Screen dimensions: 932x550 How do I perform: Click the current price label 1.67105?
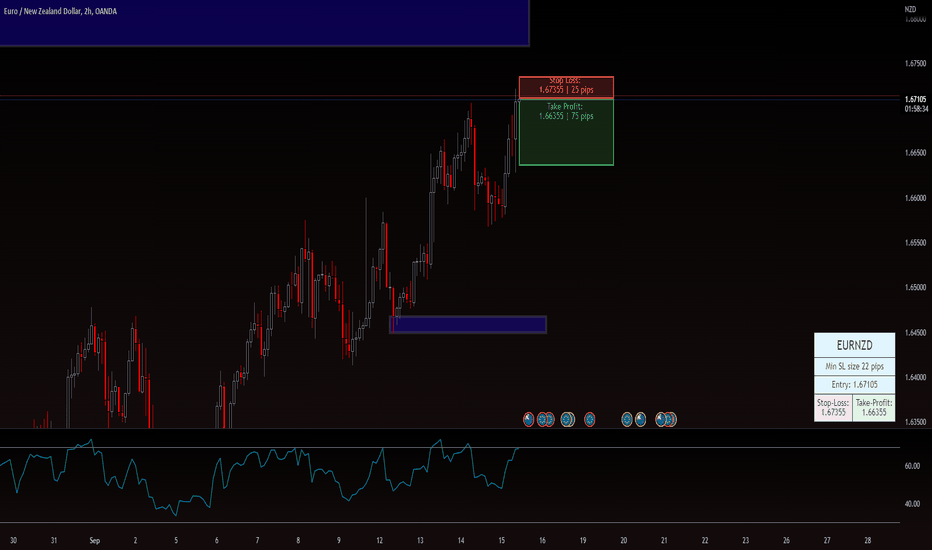point(915,99)
